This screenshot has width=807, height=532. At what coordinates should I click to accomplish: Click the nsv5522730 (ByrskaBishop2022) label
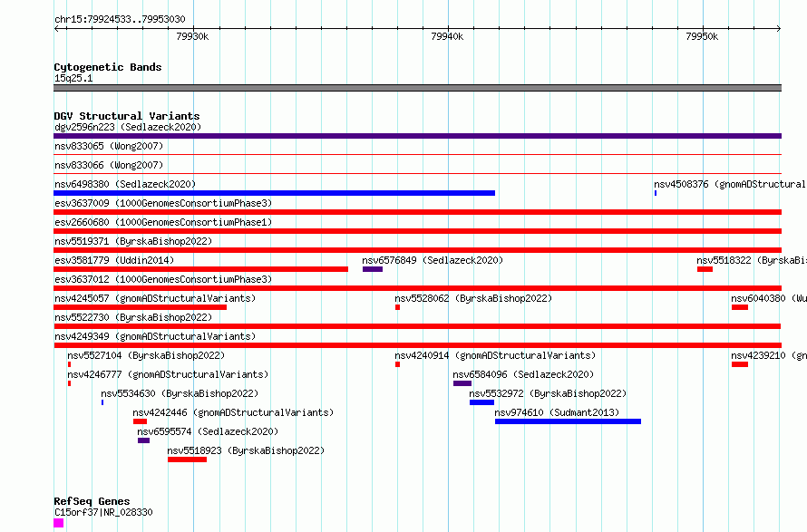click(133, 317)
